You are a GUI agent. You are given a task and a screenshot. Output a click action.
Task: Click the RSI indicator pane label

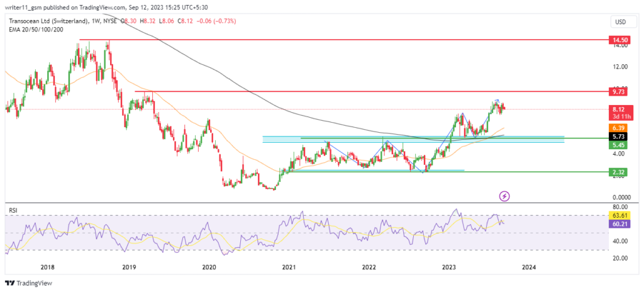click(x=14, y=210)
